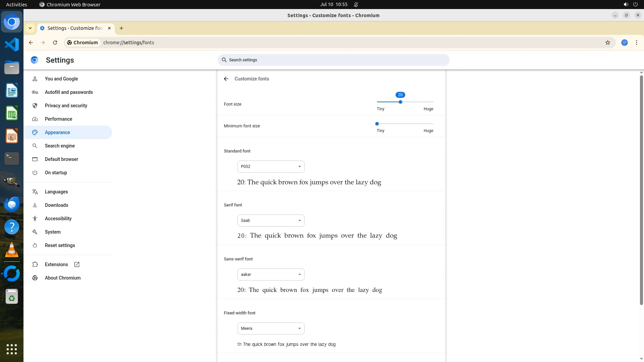644x362 pixels.
Task: Click About Chromium in the sidebar
Action: click(63, 278)
